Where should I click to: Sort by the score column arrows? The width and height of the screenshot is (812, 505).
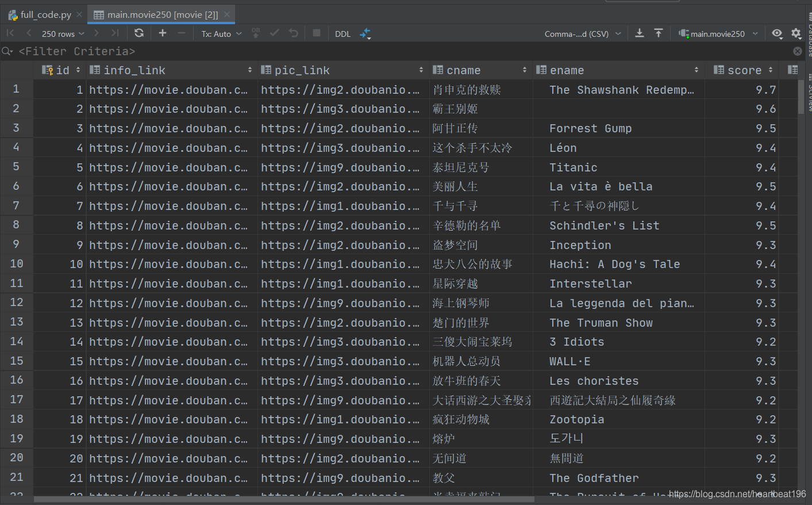tap(771, 70)
